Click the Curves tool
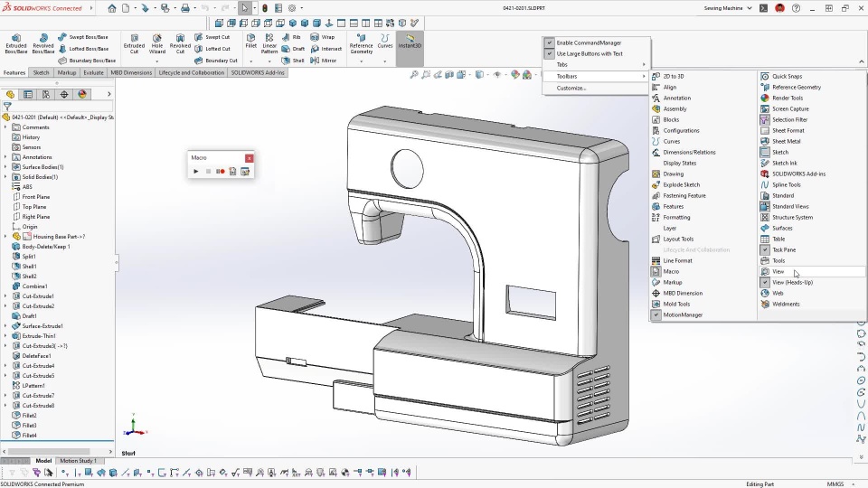 coord(385,42)
